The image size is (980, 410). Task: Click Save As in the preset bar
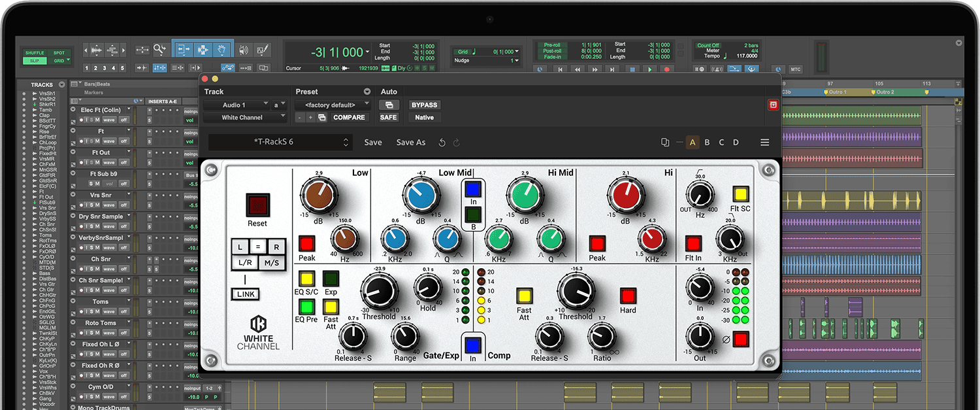point(410,143)
